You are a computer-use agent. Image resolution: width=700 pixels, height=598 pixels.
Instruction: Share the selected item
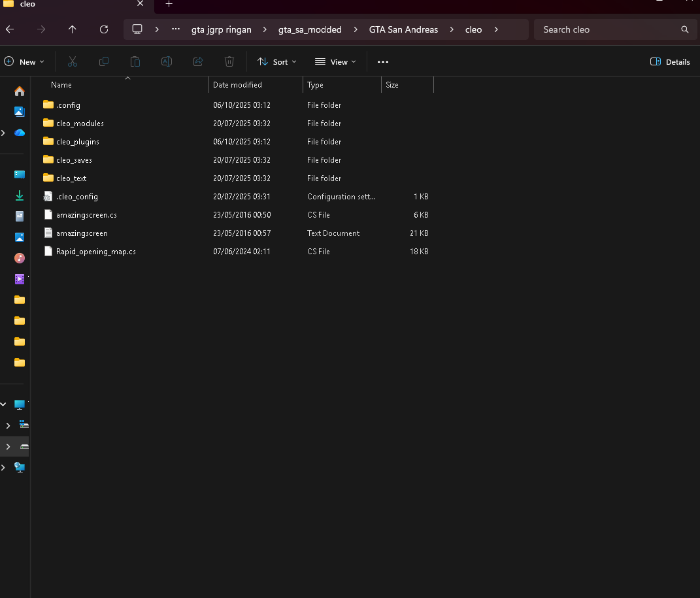(x=198, y=61)
